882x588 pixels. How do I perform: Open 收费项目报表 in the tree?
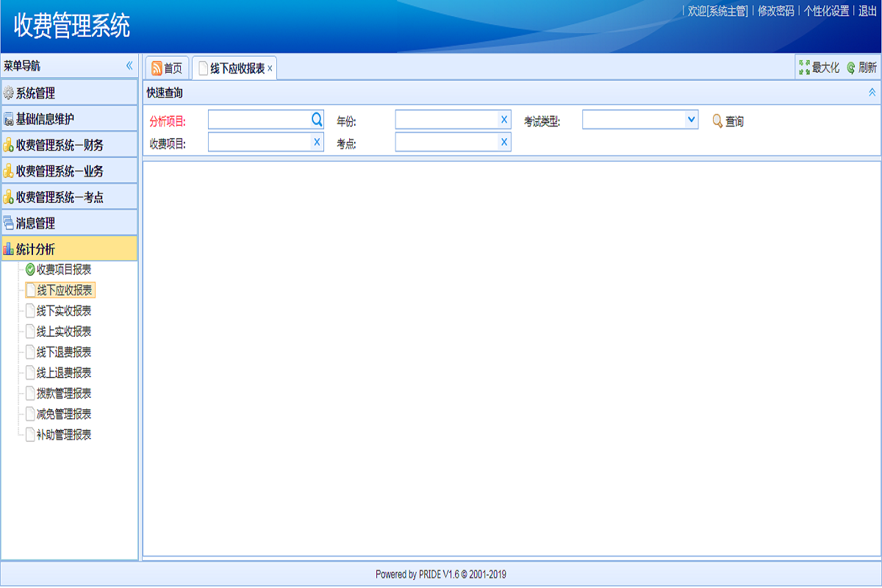coord(64,270)
